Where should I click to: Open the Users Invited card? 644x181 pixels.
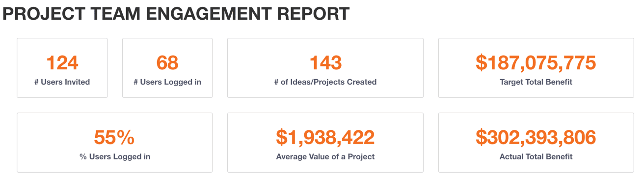click(62, 68)
